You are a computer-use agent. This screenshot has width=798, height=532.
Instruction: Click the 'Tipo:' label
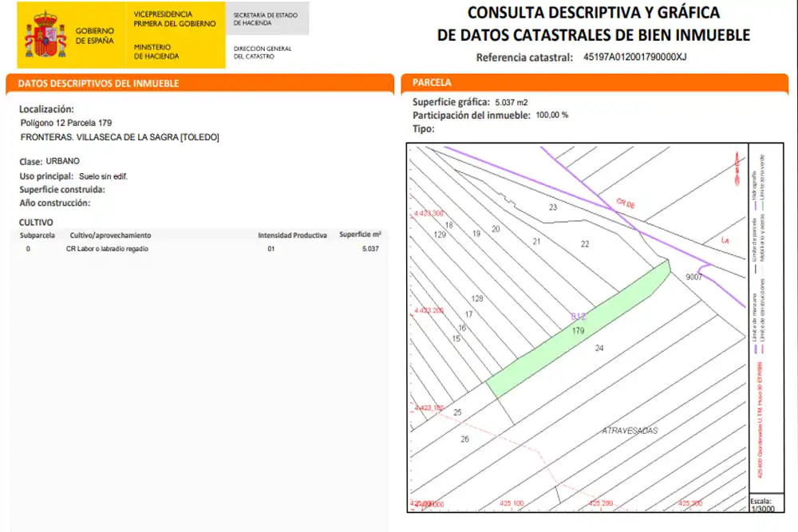pyautogui.click(x=424, y=128)
